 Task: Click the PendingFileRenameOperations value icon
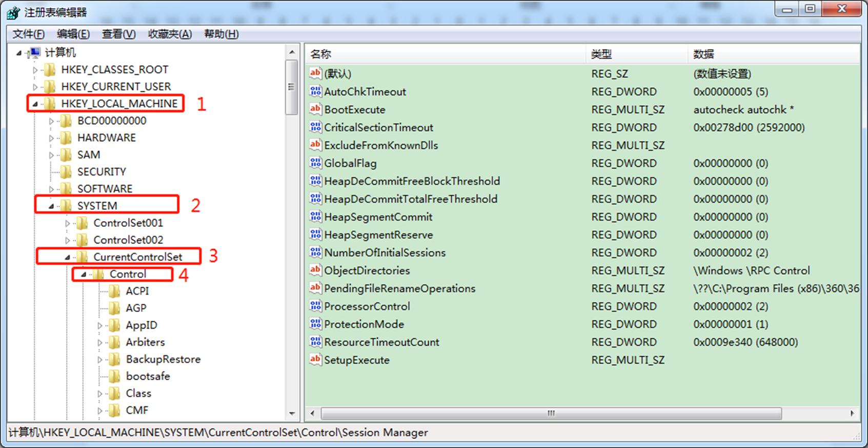point(315,288)
